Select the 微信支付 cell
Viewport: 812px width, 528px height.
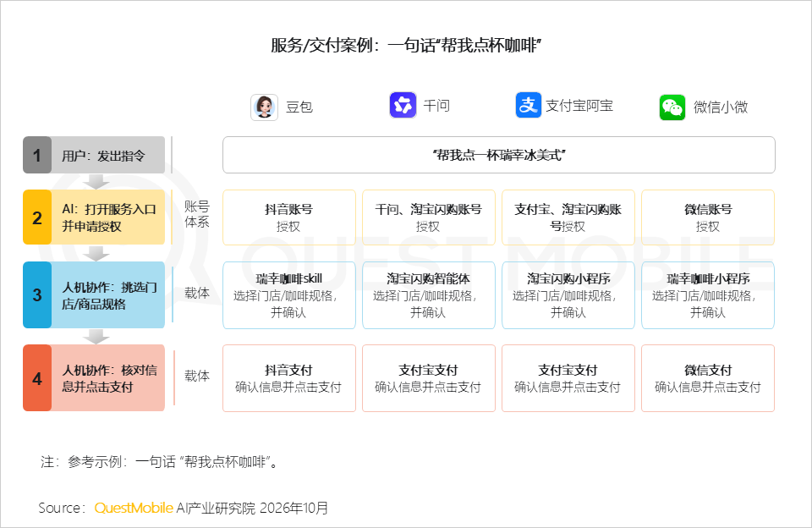click(x=708, y=378)
